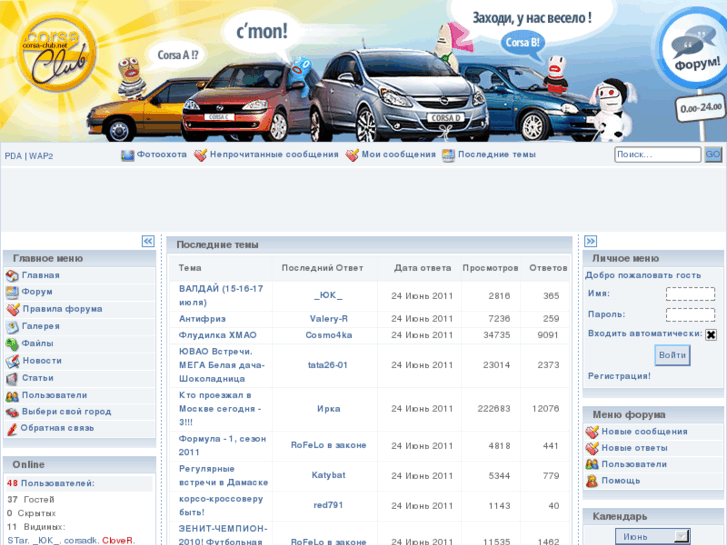Image resolution: width=727 pixels, height=545 pixels.
Task: Click the Corsa Club logo
Action: coord(57,52)
